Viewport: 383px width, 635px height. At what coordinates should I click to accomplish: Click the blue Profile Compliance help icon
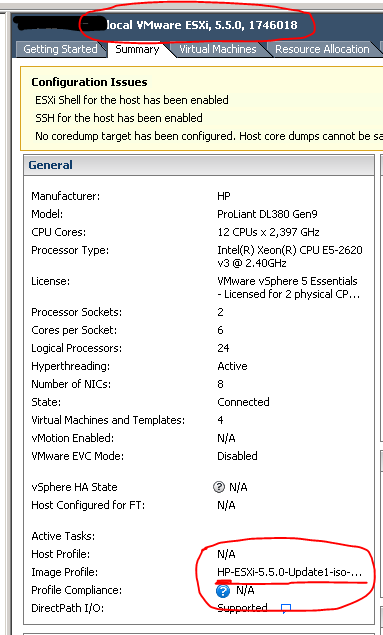point(223,591)
